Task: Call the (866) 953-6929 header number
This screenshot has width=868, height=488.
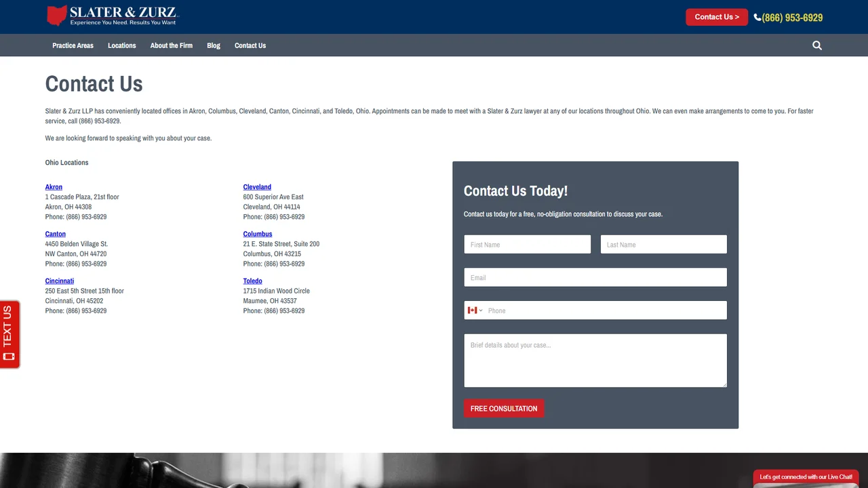Action: [x=792, y=18]
